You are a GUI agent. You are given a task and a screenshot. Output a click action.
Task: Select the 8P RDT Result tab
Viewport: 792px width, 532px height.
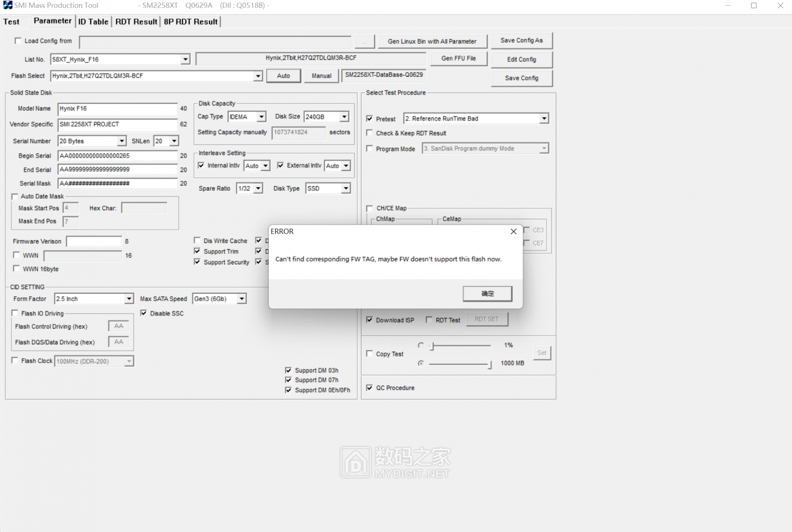click(191, 22)
